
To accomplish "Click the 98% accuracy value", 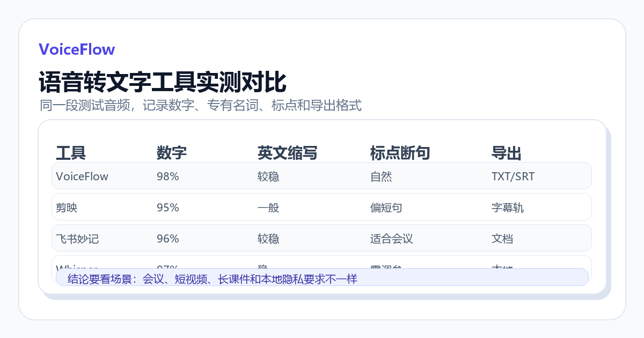I will [x=168, y=176].
